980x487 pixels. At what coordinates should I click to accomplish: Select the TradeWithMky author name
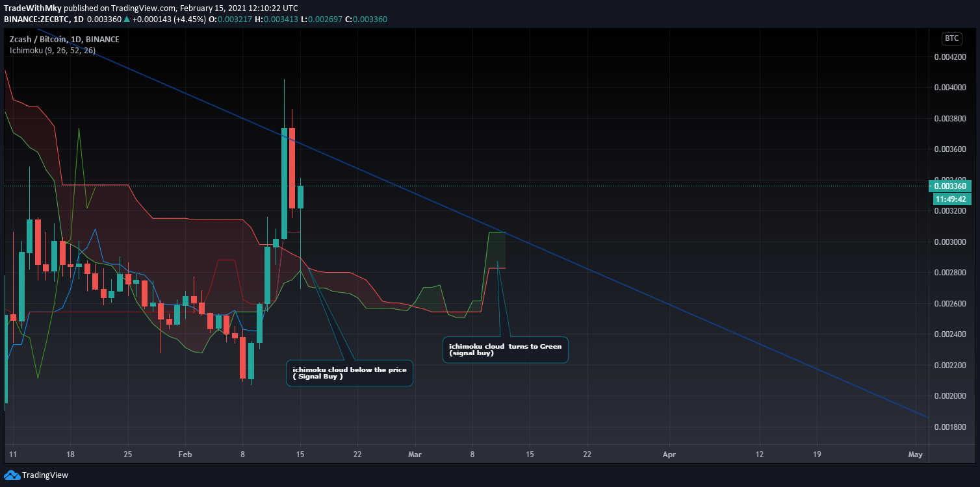point(32,8)
